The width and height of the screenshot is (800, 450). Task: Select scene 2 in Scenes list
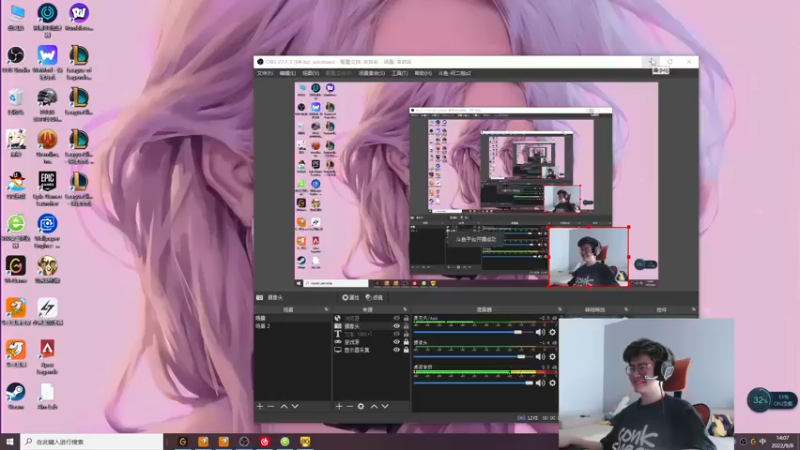(293, 326)
